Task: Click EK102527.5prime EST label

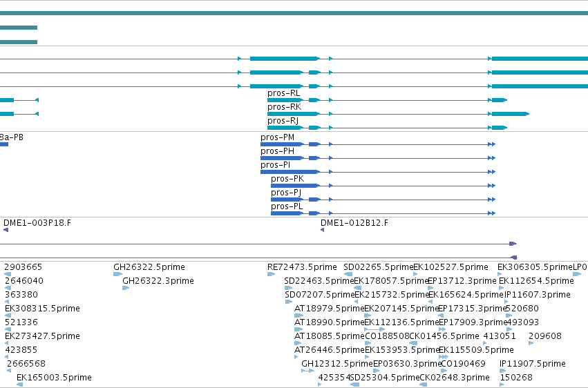Action: click(451, 267)
